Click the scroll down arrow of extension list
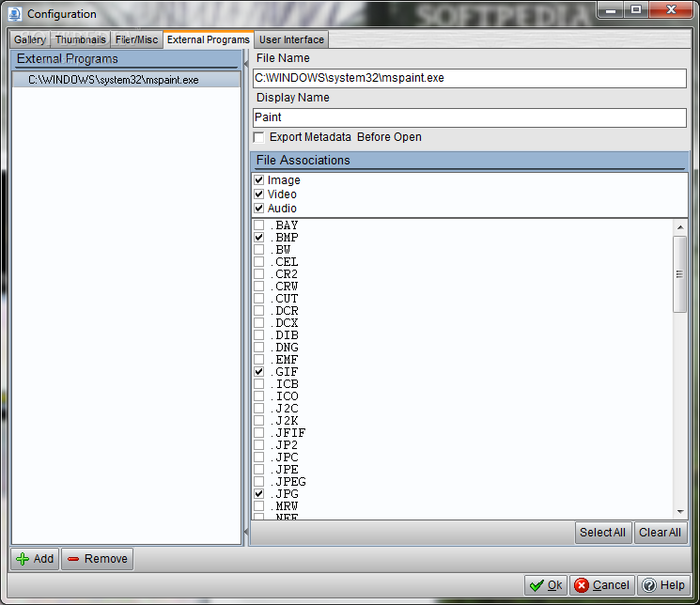The height and width of the screenshot is (605, 700). [680, 512]
